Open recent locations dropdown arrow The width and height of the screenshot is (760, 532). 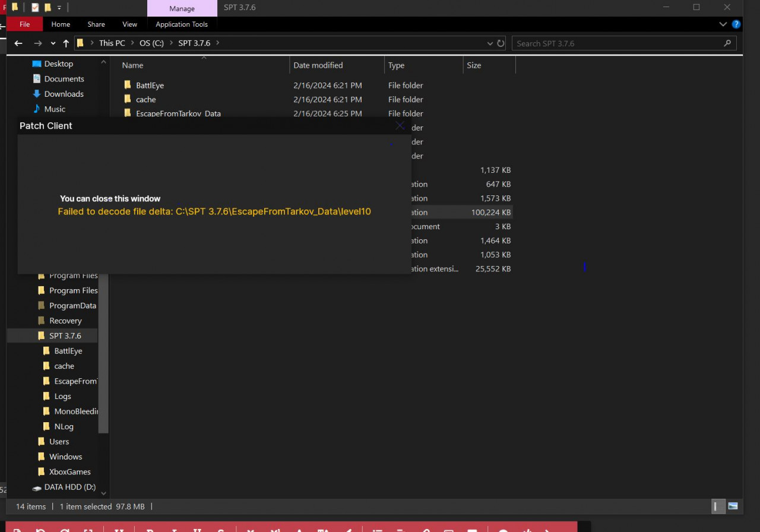click(x=53, y=43)
